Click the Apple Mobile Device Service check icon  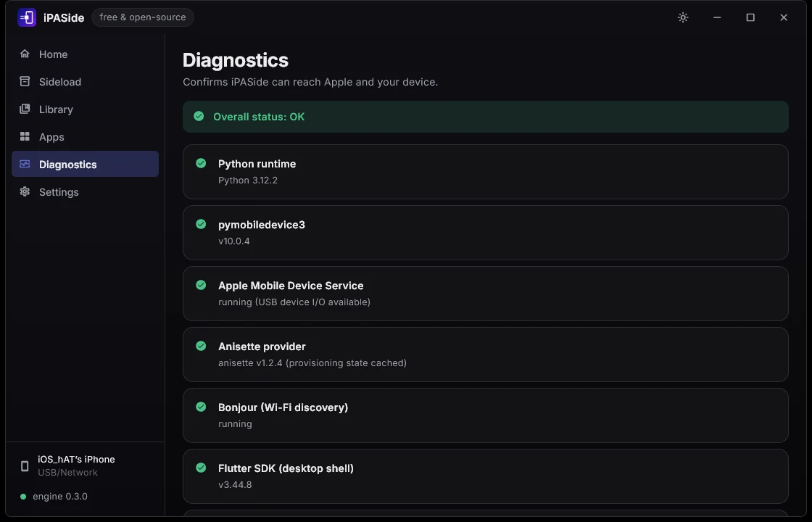(x=201, y=286)
